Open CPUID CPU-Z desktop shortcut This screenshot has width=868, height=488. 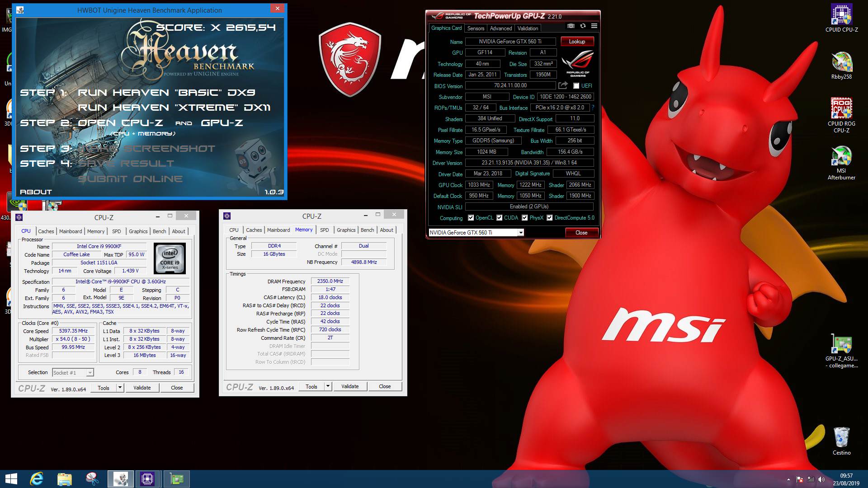[841, 19]
